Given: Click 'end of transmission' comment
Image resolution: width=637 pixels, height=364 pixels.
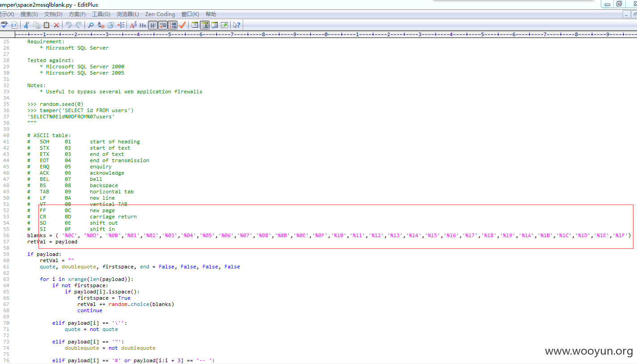Looking at the screenshot, I should pos(120,160).
